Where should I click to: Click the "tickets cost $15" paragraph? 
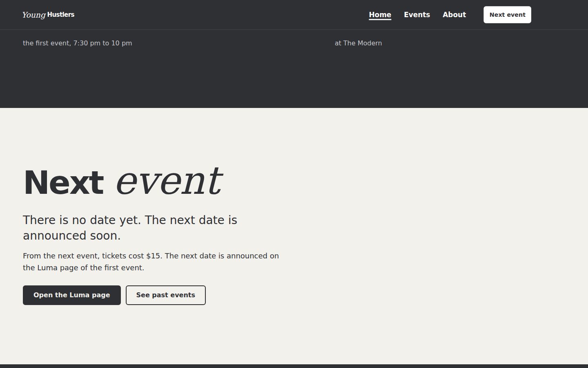point(151,262)
